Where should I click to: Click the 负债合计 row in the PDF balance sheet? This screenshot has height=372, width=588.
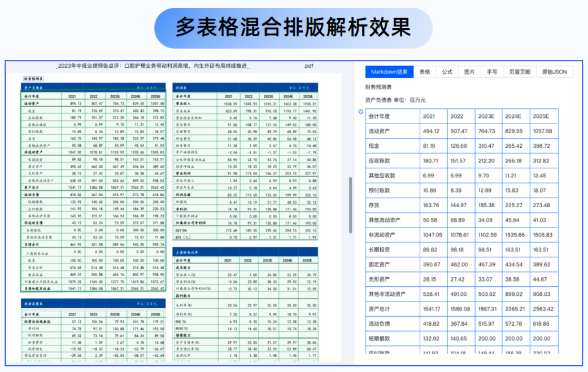[x=93, y=244]
